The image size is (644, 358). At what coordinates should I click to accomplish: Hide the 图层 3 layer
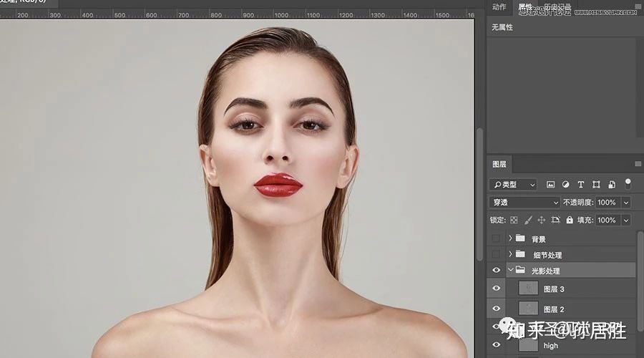(x=496, y=289)
